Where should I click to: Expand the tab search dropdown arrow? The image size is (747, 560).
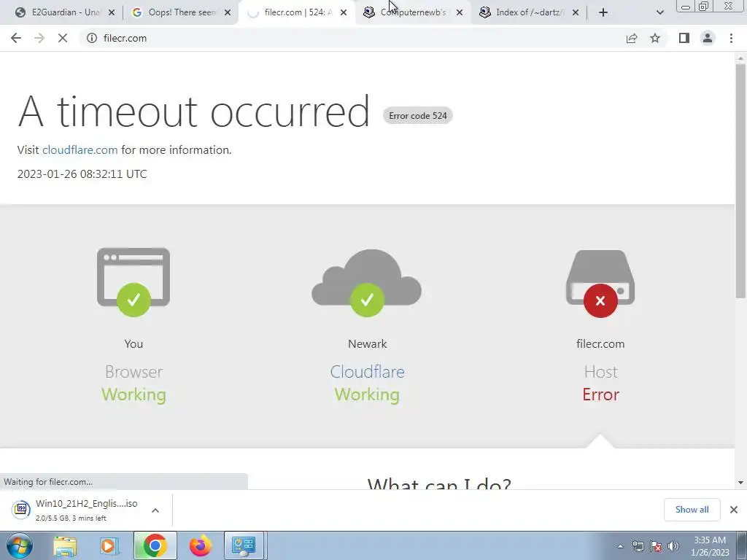pyautogui.click(x=659, y=12)
